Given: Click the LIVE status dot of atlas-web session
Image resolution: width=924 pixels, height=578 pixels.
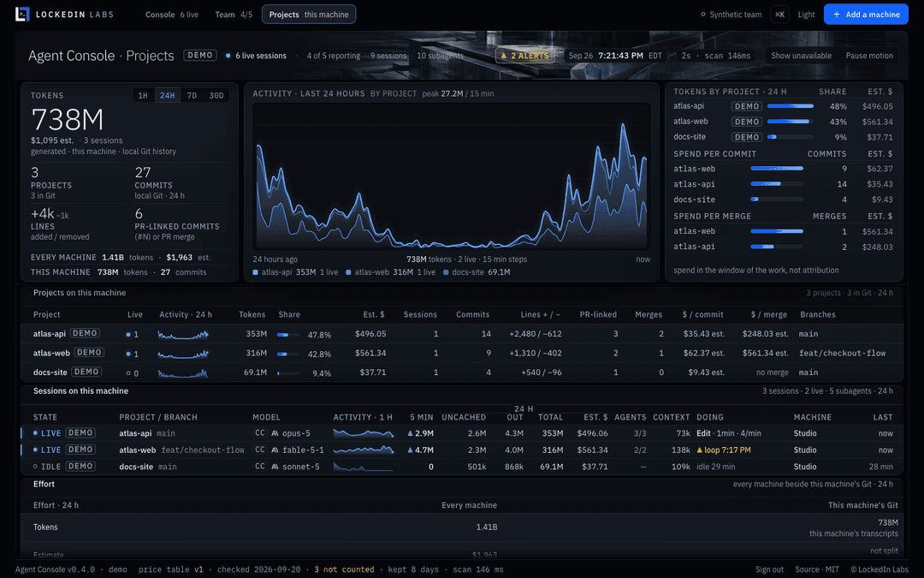Looking at the screenshot, I should coord(35,450).
